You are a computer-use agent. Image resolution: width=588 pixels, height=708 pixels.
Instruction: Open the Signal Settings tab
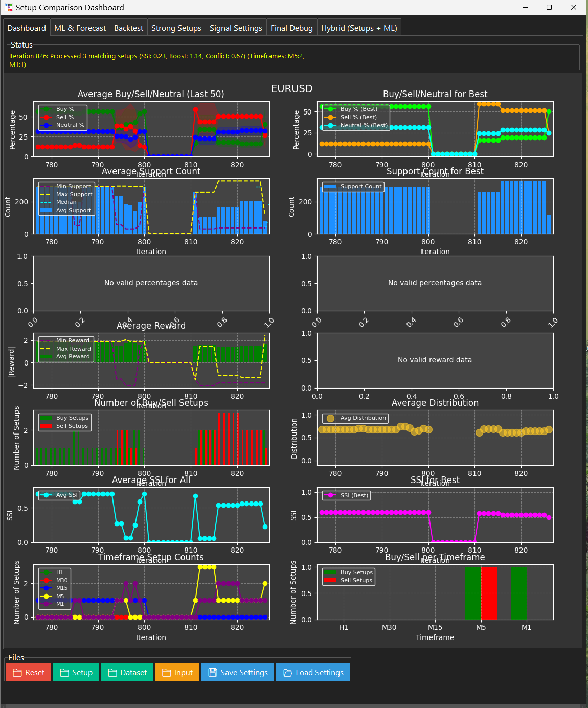click(x=236, y=28)
